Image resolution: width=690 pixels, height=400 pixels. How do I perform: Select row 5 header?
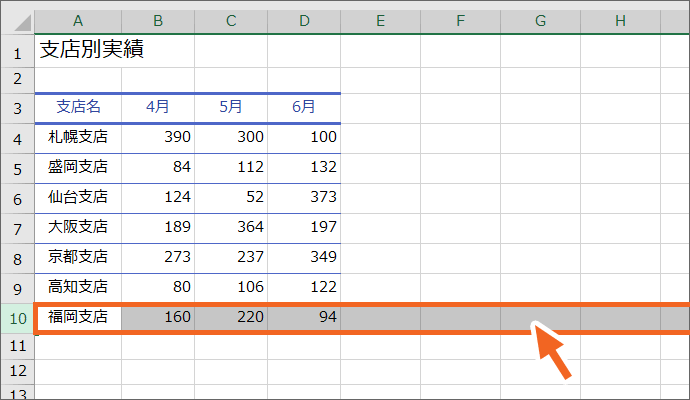click(x=18, y=169)
